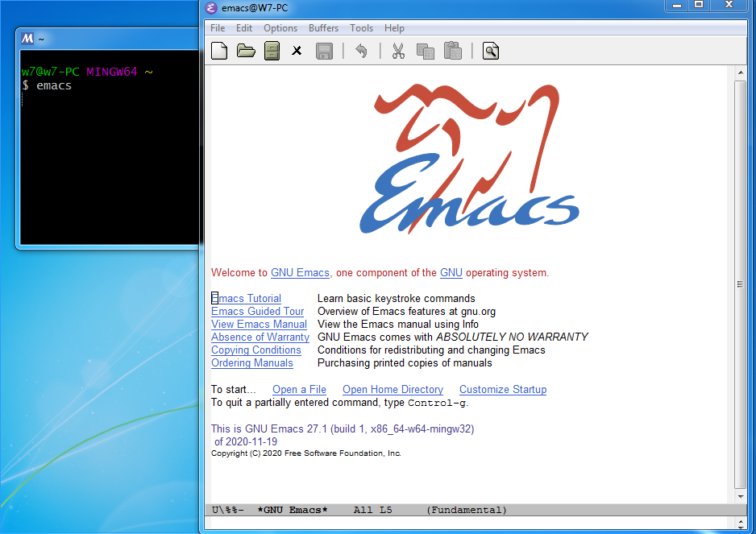Kill buffer with the X toolbar icon
Screen dimensions: 756x534
click(297, 51)
